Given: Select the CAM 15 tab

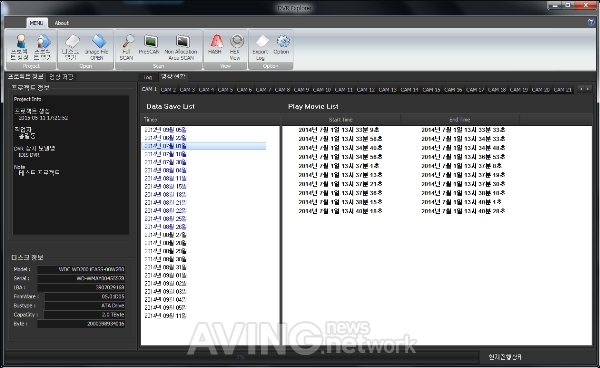Looking at the screenshot, I should 432,90.
